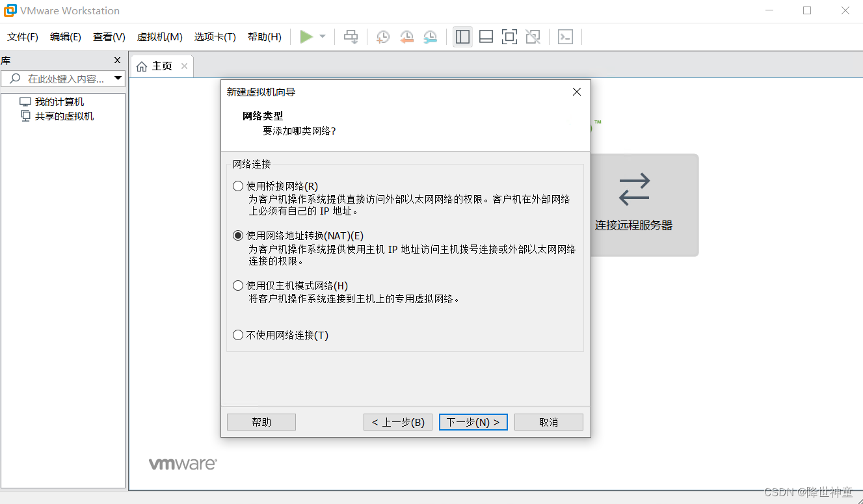Click the 帮助 button in the wizard

coord(261,422)
